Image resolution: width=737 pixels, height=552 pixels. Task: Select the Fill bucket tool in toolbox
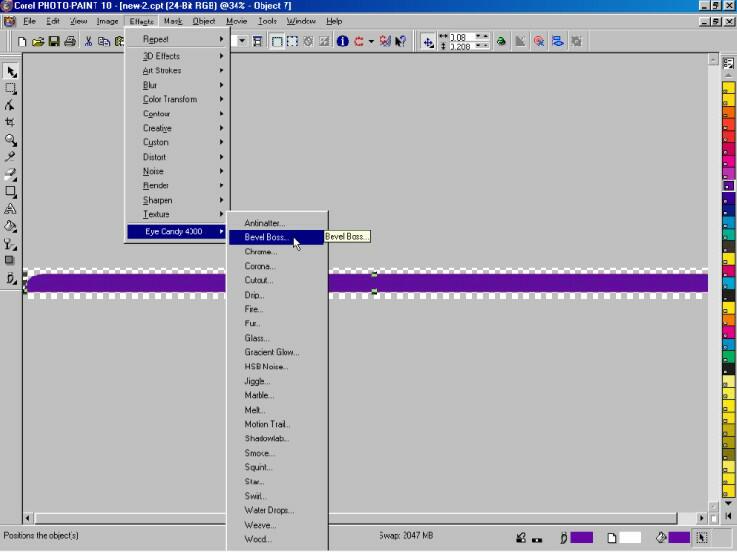point(11,226)
